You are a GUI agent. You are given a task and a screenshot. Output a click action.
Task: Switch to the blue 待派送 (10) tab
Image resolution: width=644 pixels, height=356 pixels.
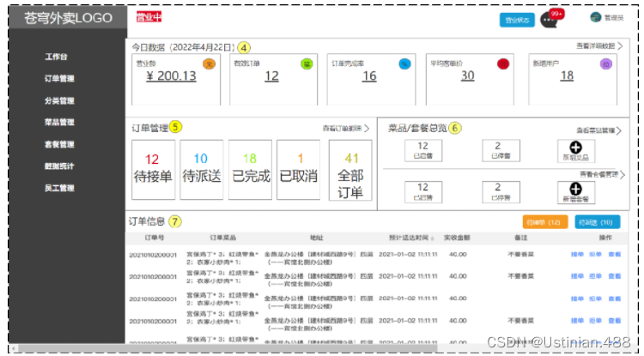coord(598,222)
